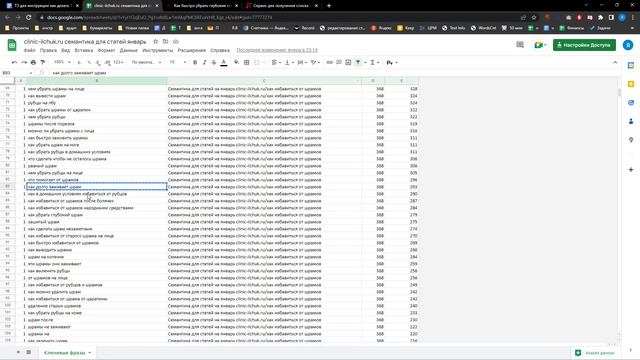Open the zoom 100% dropdown
Image resolution: width=640 pixels, height=360 pixels.
point(62,62)
